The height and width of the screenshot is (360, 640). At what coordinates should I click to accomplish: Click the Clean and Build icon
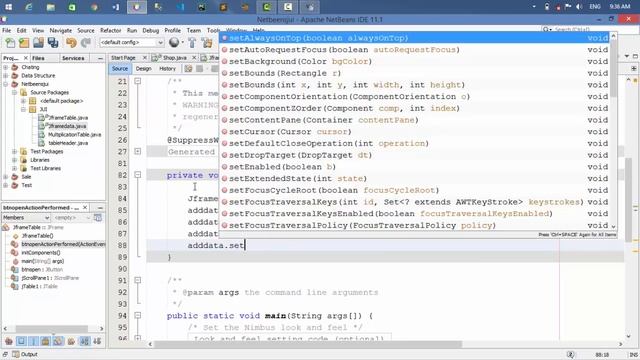pos(207,42)
